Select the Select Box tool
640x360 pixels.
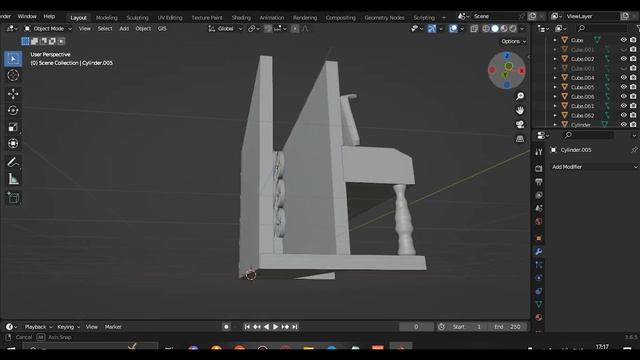(x=13, y=59)
